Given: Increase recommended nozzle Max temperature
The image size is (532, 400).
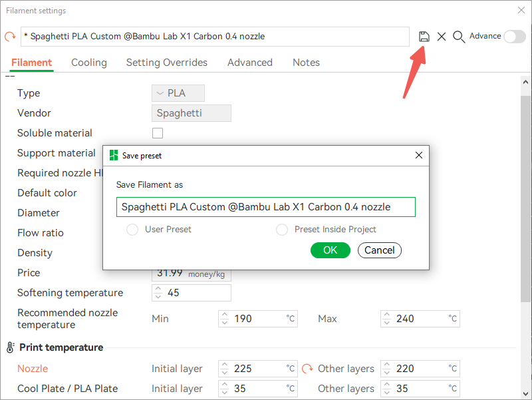Looking at the screenshot, I should click(x=387, y=315).
